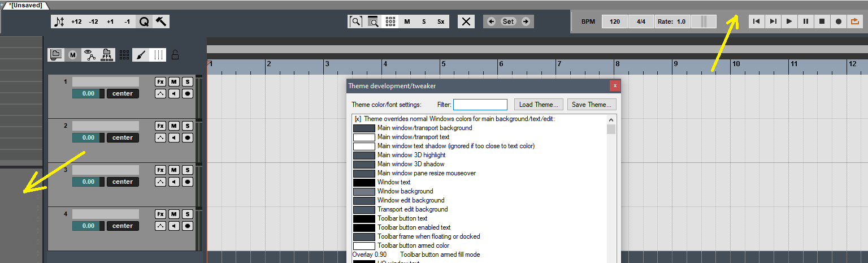Click the zoom window magnifier icon

373,21
